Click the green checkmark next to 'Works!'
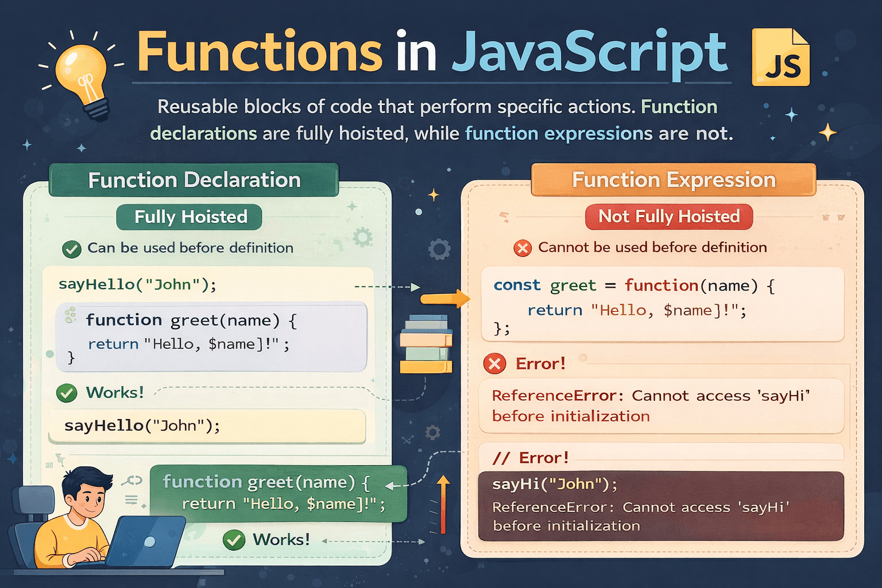This screenshot has width=882, height=588. (x=67, y=393)
